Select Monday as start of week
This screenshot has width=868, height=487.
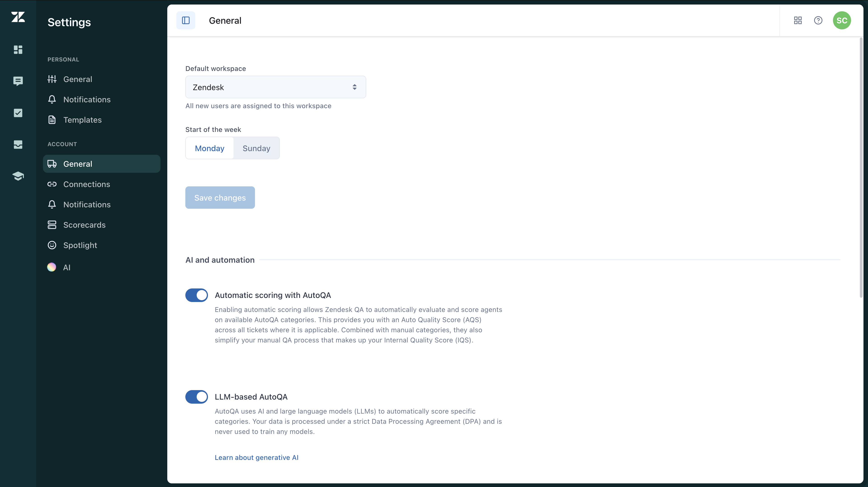click(x=210, y=148)
